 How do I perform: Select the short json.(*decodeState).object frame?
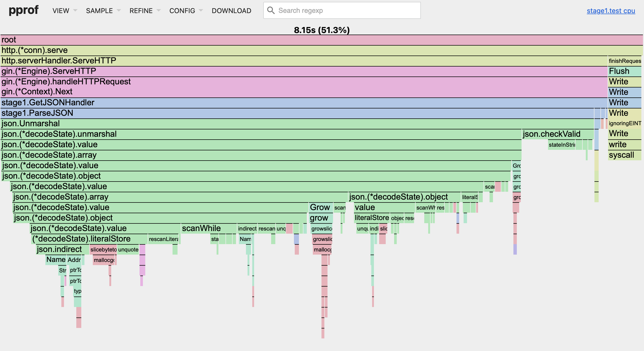click(x=404, y=197)
